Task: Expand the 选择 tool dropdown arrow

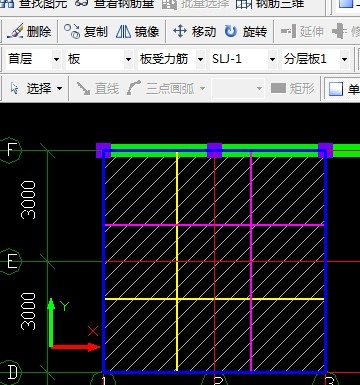Action: click(59, 89)
